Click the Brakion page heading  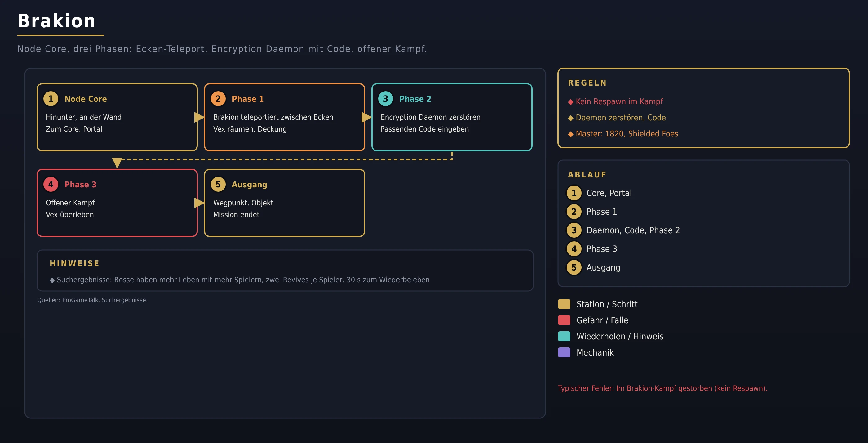[x=57, y=21]
